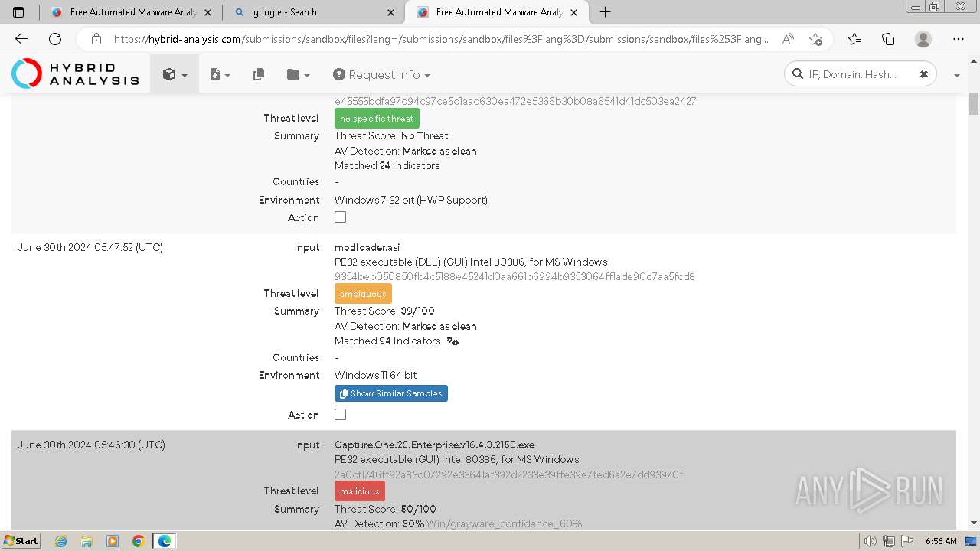Open Internet Explorer from the taskbar
The height and width of the screenshot is (551, 980).
pyautogui.click(x=61, y=541)
